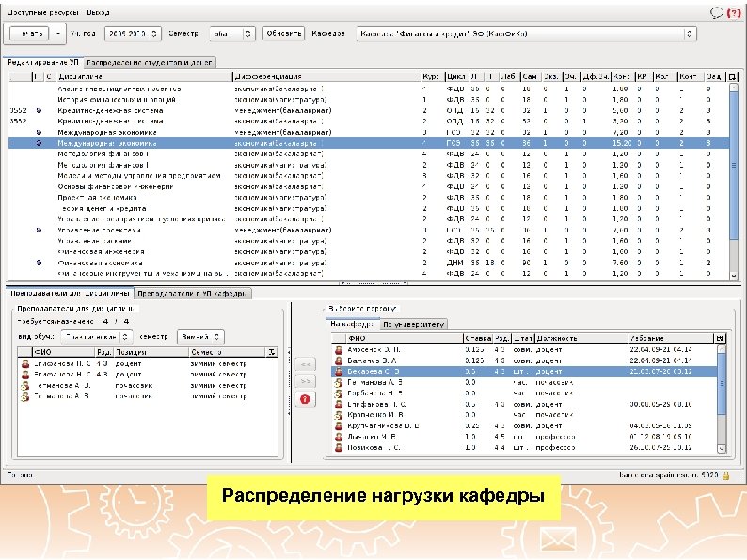Select the Финансовая экономика row
Screen dimensions: 747x560
click(x=369, y=263)
